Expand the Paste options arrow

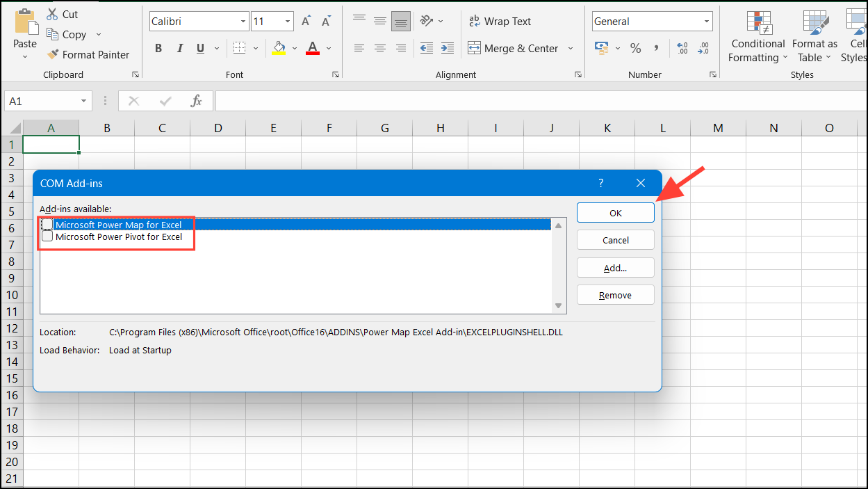[25, 56]
